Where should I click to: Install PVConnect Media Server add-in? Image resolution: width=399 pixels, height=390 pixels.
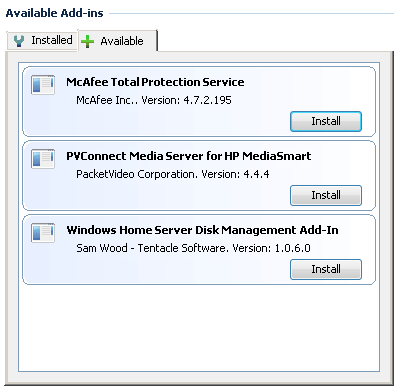pos(326,195)
